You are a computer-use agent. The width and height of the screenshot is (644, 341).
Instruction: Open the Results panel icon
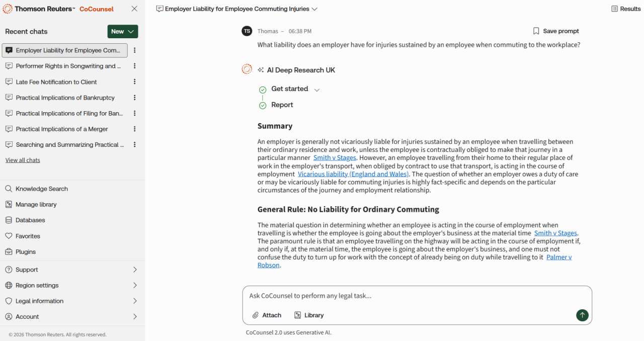614,9
